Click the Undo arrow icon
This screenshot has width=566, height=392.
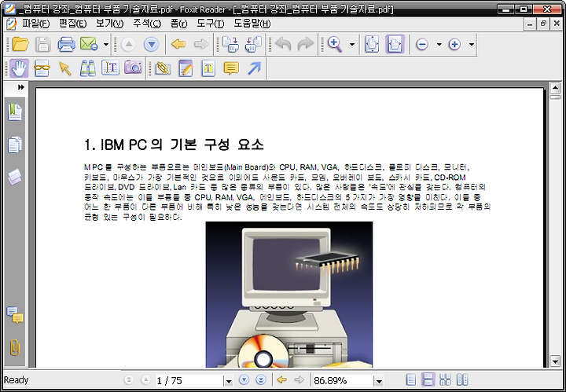[283, 44]
